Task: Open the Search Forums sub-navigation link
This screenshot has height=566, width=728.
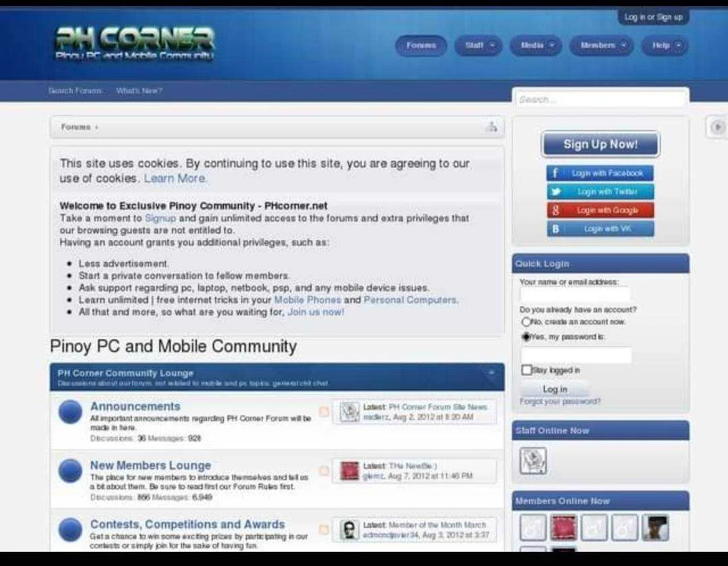Action: (x=75, y=90)
